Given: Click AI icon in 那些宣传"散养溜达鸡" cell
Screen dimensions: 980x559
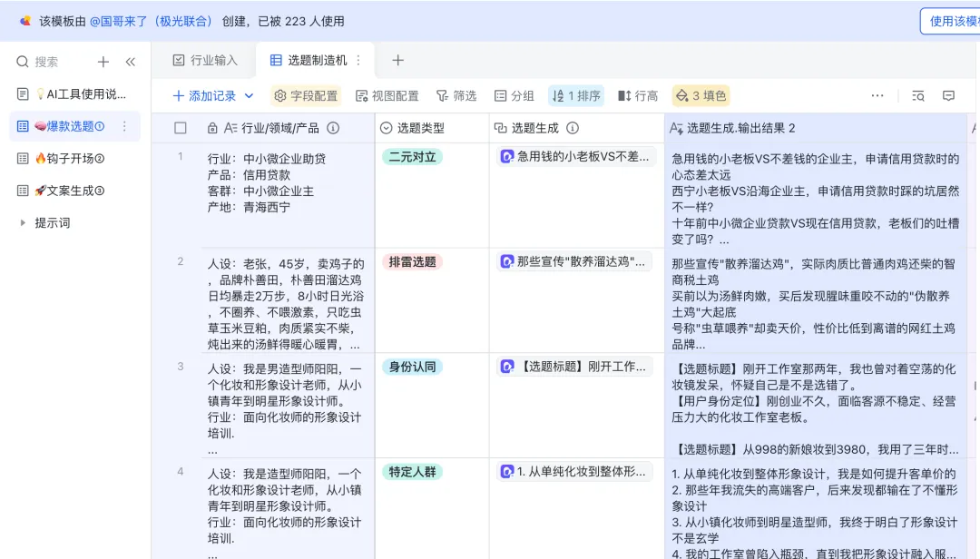Looking at the screenshot, I should [507, 261].
